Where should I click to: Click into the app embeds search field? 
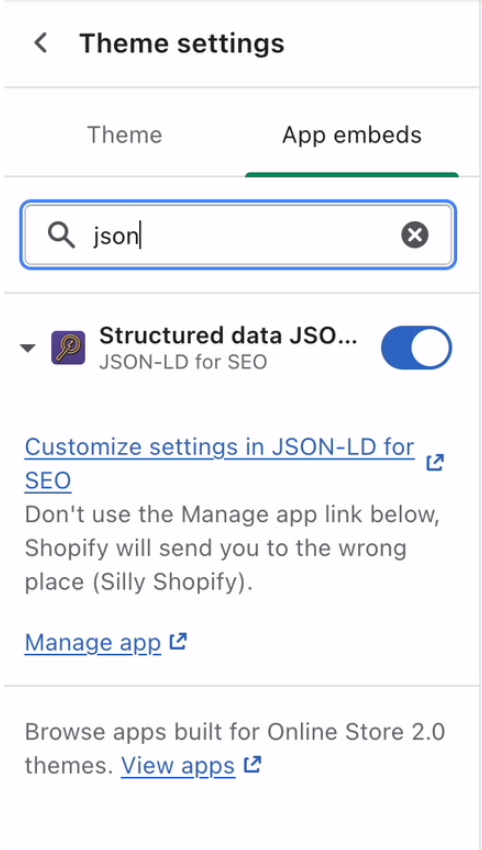[239, 235]
